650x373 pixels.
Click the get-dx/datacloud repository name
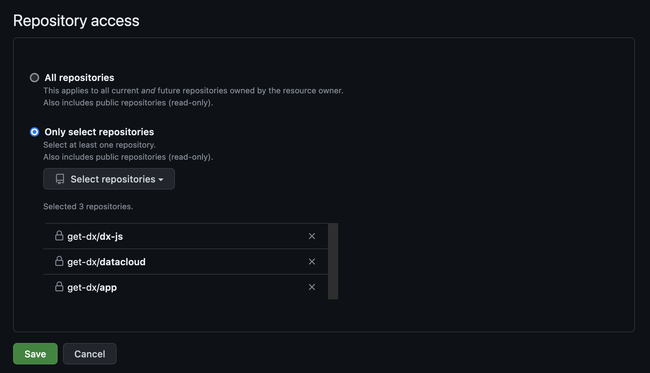pyautogui.click(x=106, y=262)
